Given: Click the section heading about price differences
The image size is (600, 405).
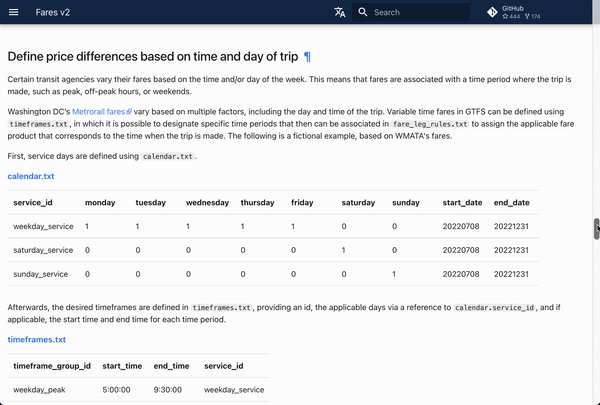Looking at the screenshot, I should [x=153, y=57].
